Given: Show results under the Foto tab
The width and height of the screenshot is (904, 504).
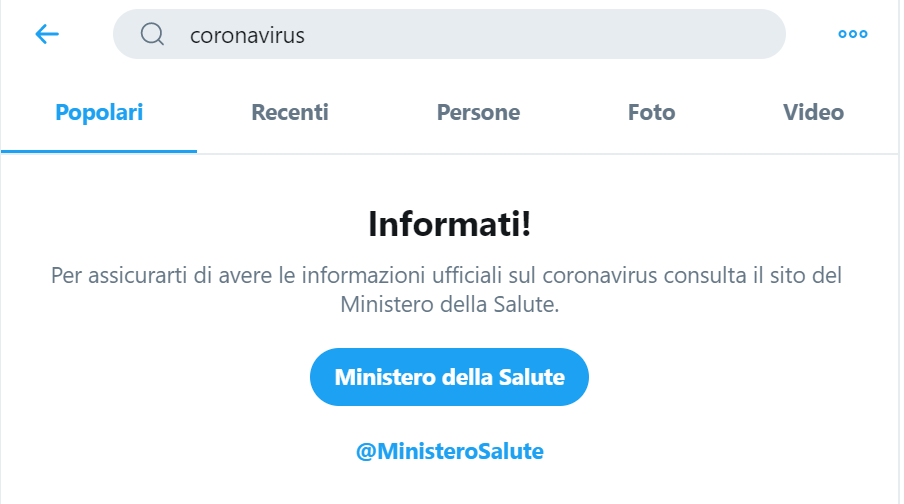Looking at the screenshot, I should tap(651, 112).
